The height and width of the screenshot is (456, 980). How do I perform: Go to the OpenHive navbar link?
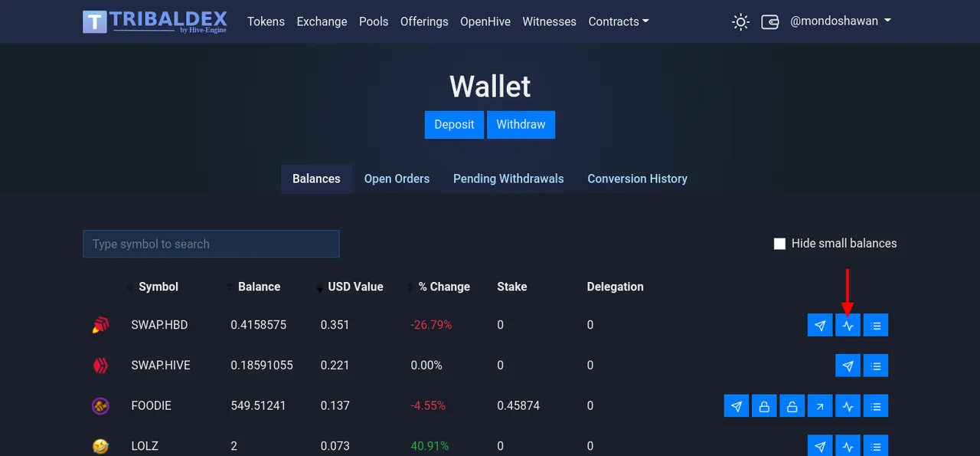pyautogui.click(x=485, y=21)
